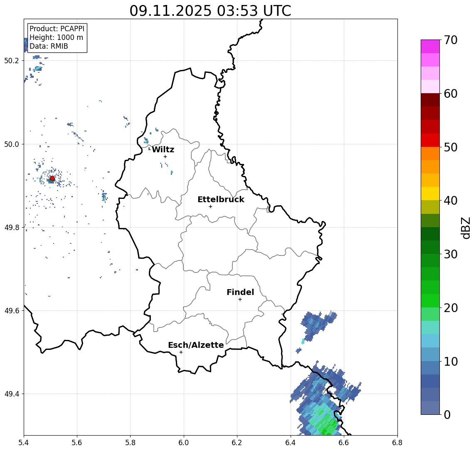
Task: Click the colorbar tick label 30
Action: 450,254
